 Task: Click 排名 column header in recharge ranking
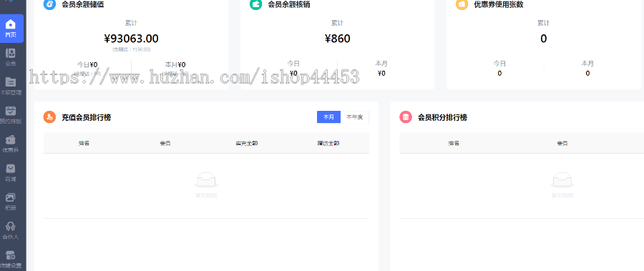pos(84,143)
